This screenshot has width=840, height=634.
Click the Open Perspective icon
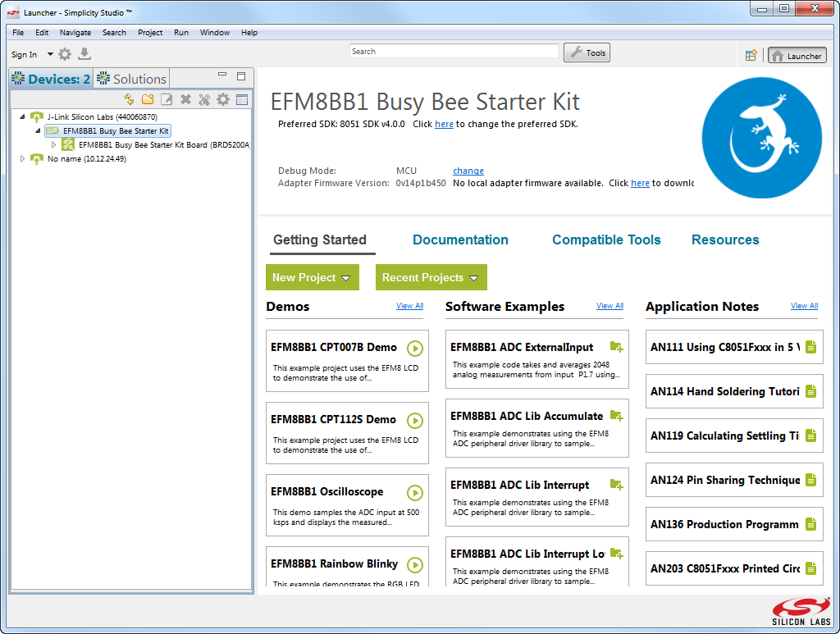tap(751, 56)
